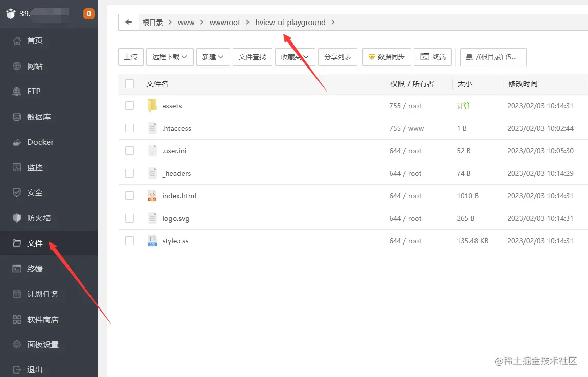The image size is (588, 377).
Task: Click the diamond icon on 数据同步
Action: (x=372, y=57)
